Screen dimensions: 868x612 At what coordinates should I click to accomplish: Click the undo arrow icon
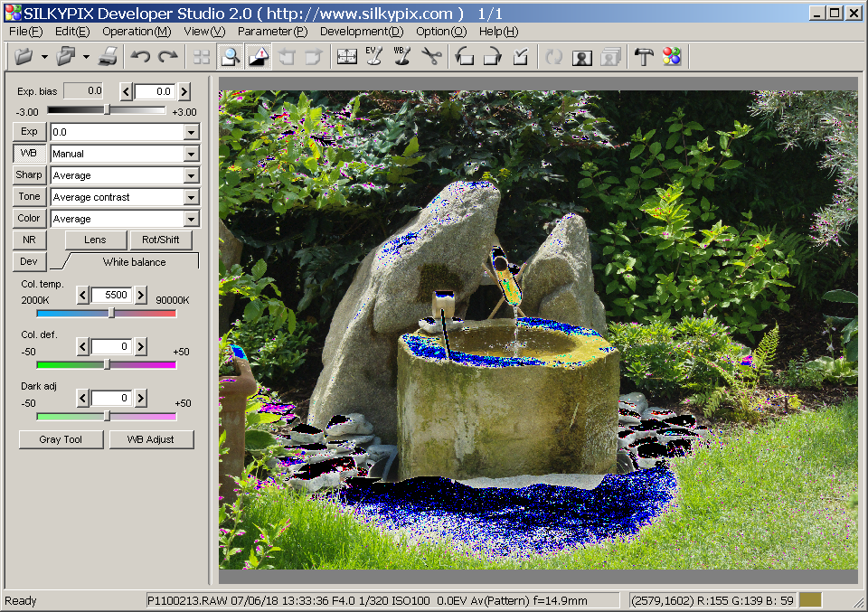[140, 57]
